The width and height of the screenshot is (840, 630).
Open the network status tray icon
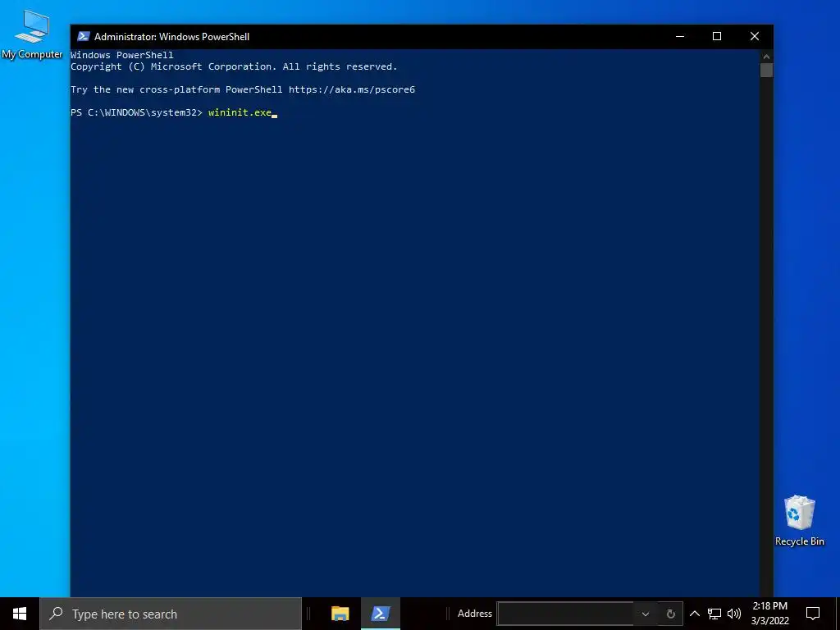click(x=714, y=614)
